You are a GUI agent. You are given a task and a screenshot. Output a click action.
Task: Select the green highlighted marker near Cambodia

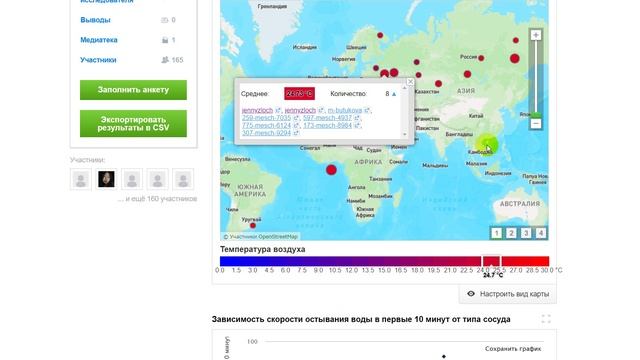click(x=487, y=145)
